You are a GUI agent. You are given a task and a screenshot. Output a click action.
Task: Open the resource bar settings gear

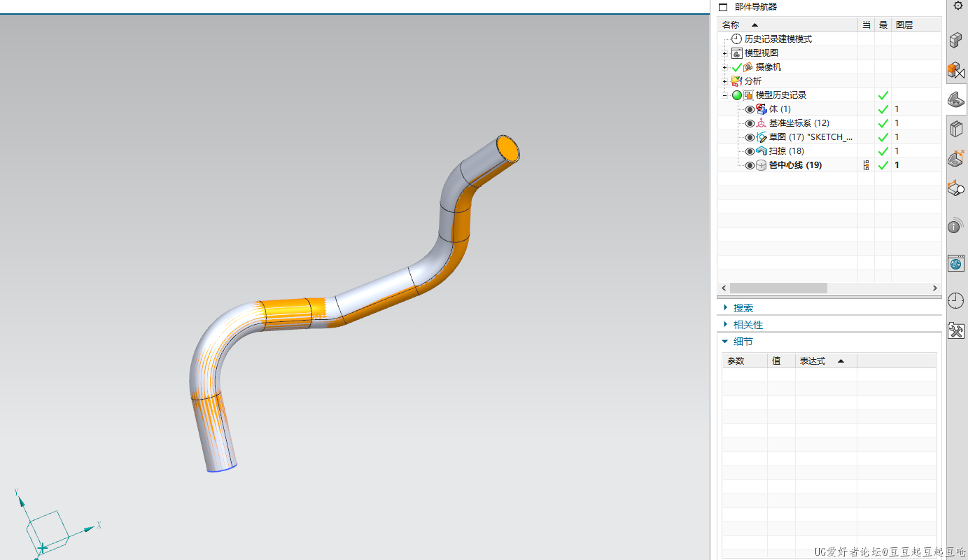coord(958,6)
